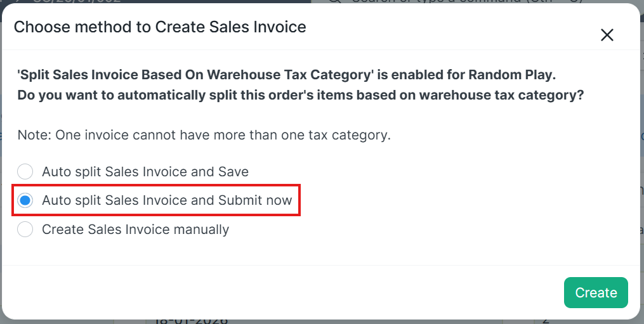
Task: Click the 'Create Sales Invoice manually' label text
Action: coord(135,230)
